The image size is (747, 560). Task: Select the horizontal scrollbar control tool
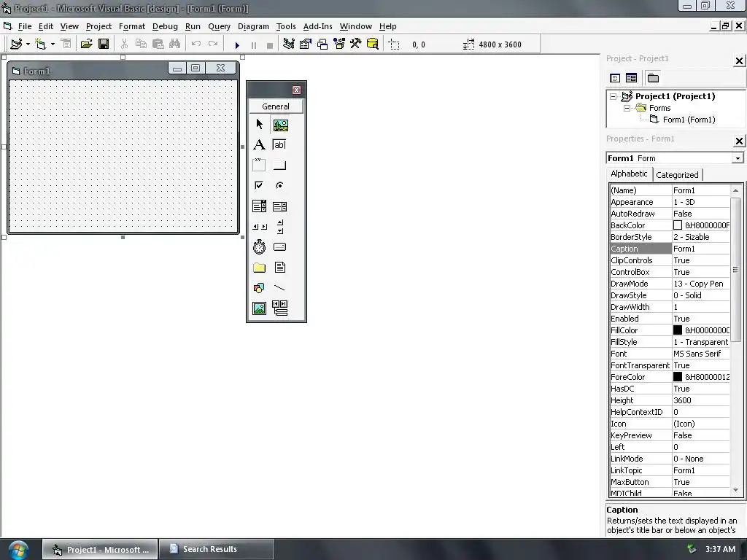(259, 227)
